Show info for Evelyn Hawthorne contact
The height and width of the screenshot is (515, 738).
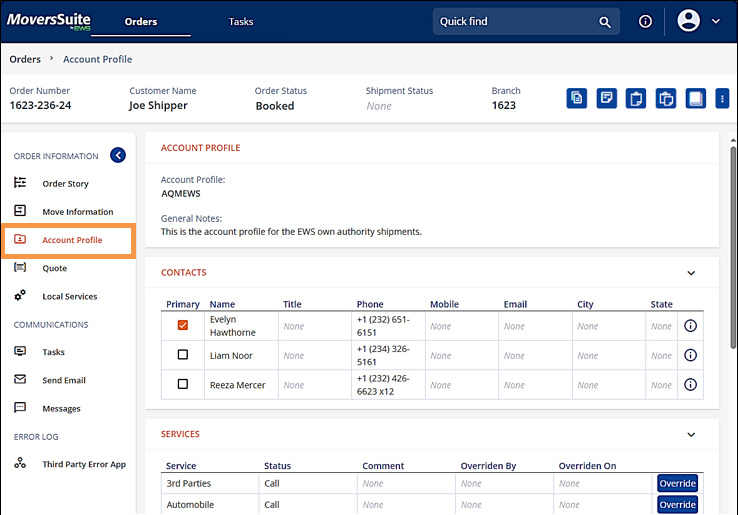690,326
